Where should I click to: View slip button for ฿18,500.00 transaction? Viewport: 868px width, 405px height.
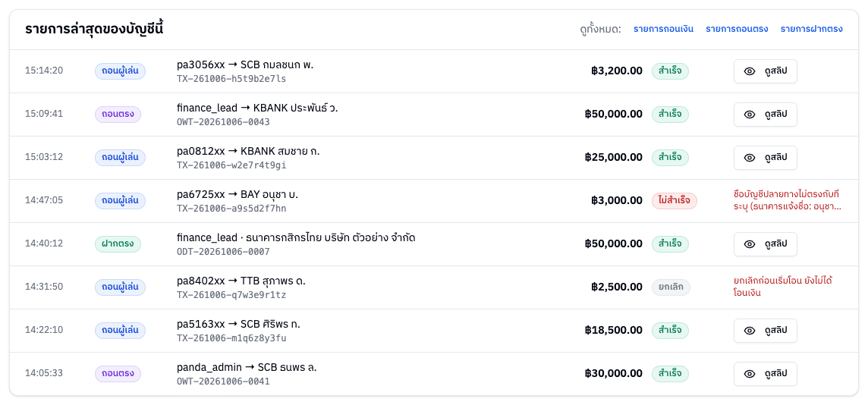[x=765, y=331]
